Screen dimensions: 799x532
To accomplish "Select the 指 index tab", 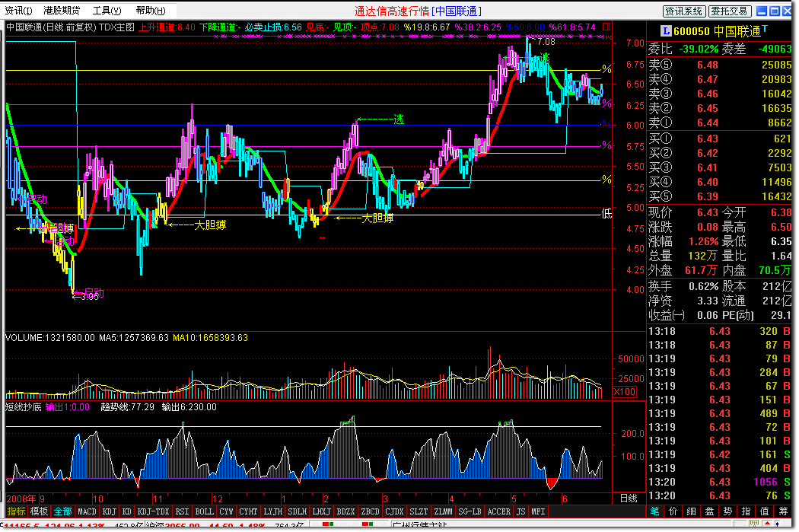I will coord(746,511).
